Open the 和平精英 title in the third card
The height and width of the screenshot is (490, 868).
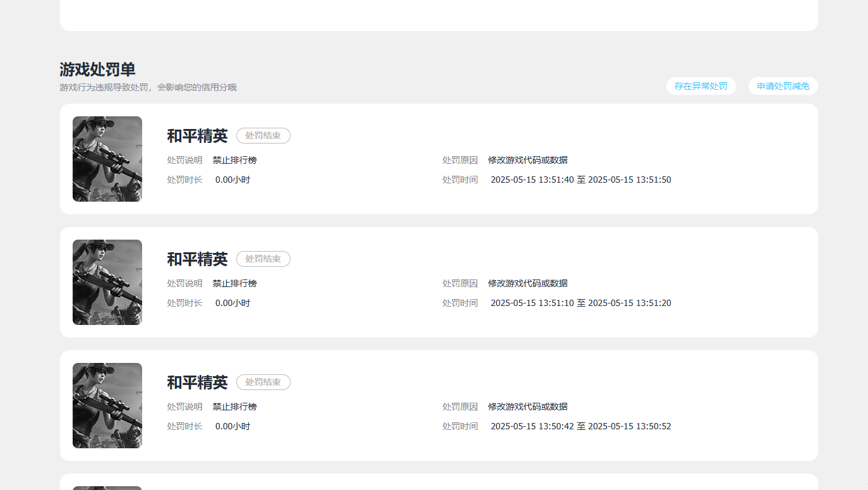197,383
